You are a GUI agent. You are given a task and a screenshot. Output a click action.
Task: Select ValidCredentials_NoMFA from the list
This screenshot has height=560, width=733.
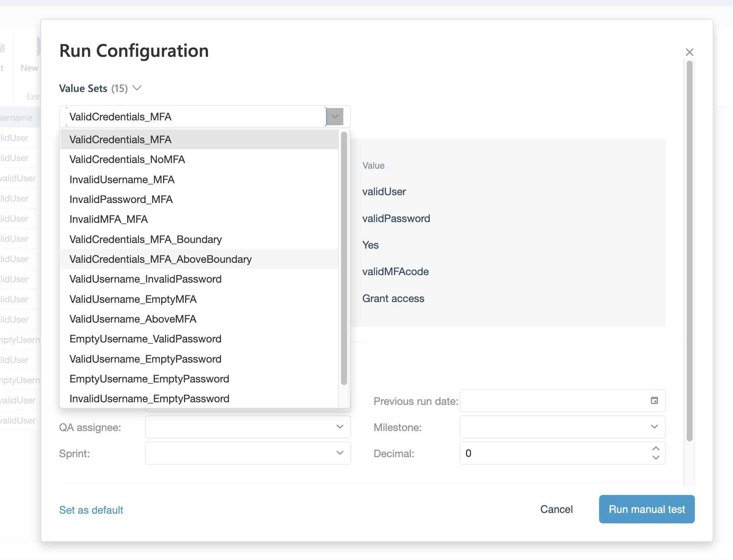pos(127,159)
